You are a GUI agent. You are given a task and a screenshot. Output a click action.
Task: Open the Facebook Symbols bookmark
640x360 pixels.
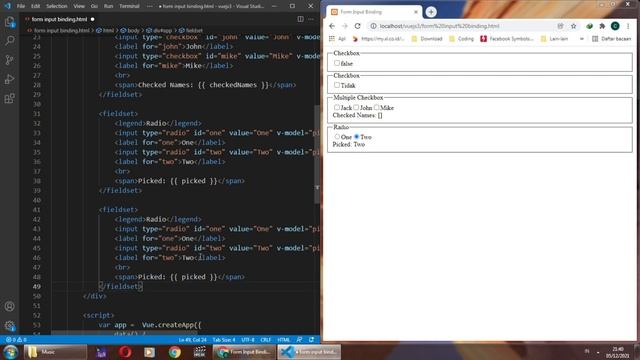[x=507, y=39]
